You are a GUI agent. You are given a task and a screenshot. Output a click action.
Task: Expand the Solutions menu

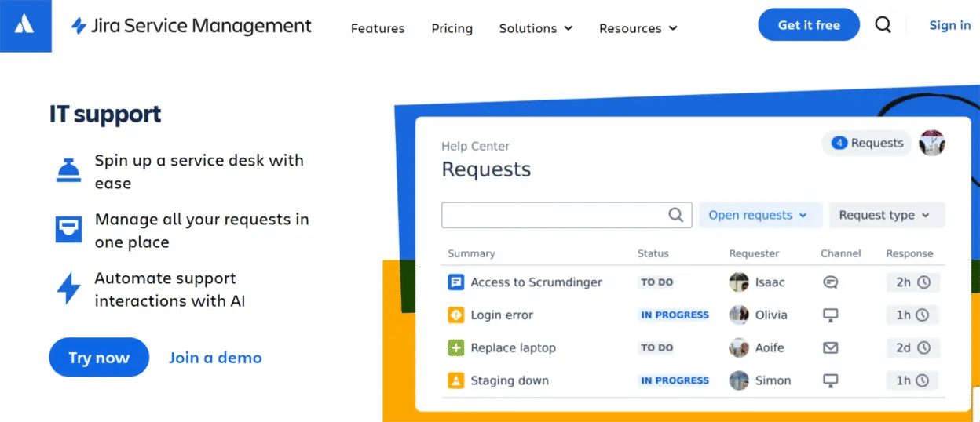pyautogui.click(x=536, y=28)
